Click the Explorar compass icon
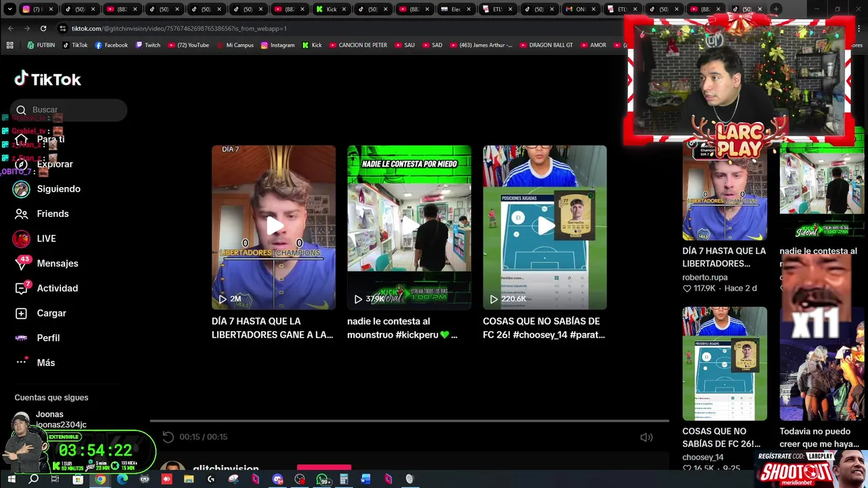Image resolution: width=868 pixels, height=488 pixels. [x=21, y=164]
